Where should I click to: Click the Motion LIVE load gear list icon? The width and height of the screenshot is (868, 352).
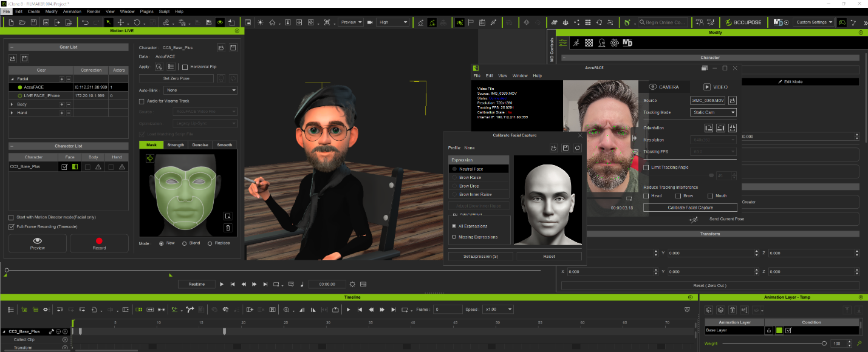pos(13,58)
